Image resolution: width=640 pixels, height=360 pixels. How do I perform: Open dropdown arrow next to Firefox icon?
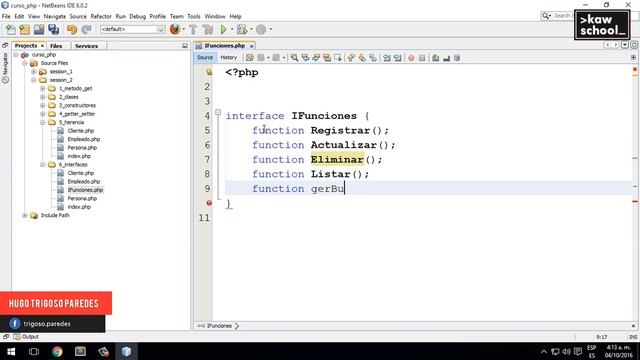pyautogui.click(x=183, y=29)
